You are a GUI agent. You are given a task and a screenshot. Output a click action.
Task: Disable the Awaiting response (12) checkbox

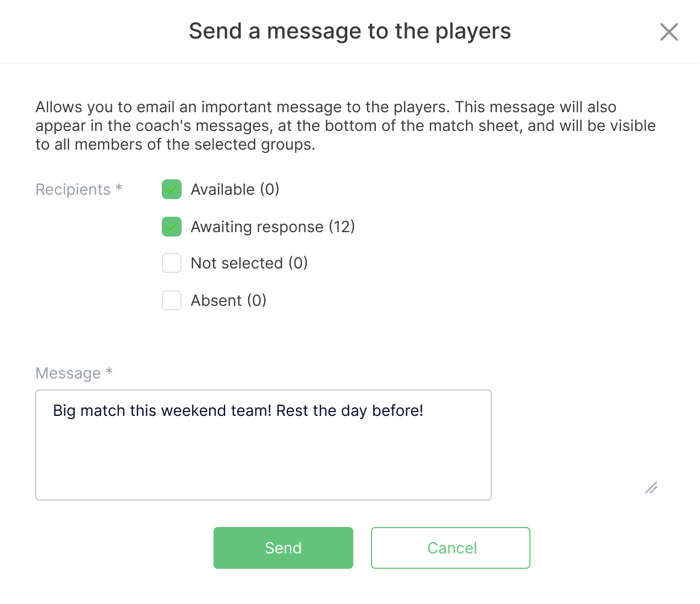(171, 227)
